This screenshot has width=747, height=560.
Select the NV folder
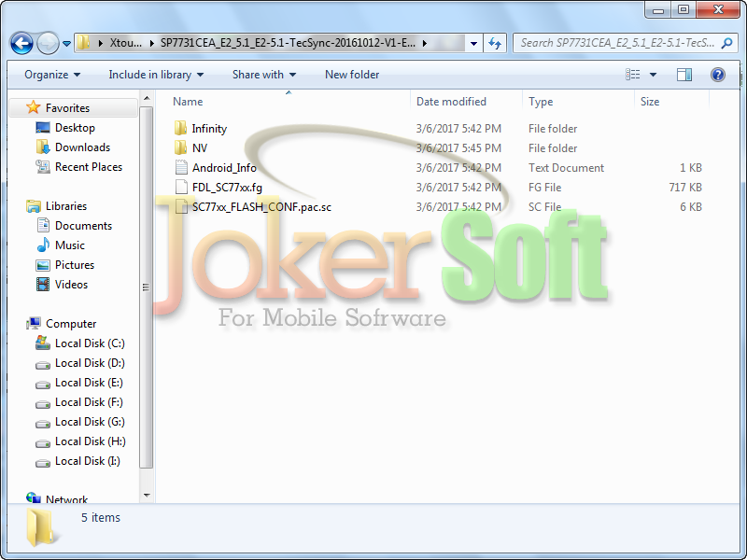click(200, 148)
